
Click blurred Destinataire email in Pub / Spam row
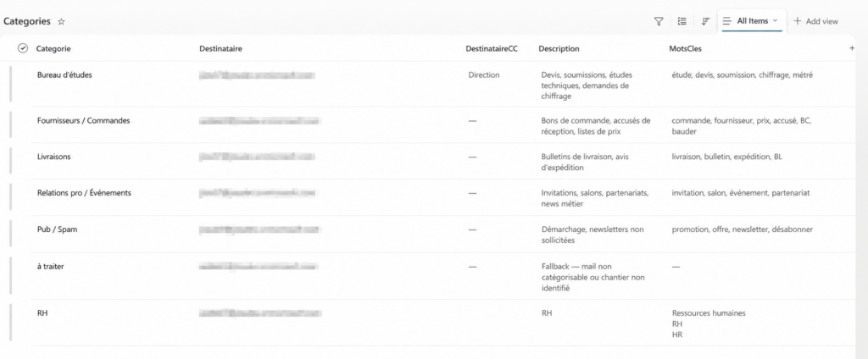coord(259,229)
